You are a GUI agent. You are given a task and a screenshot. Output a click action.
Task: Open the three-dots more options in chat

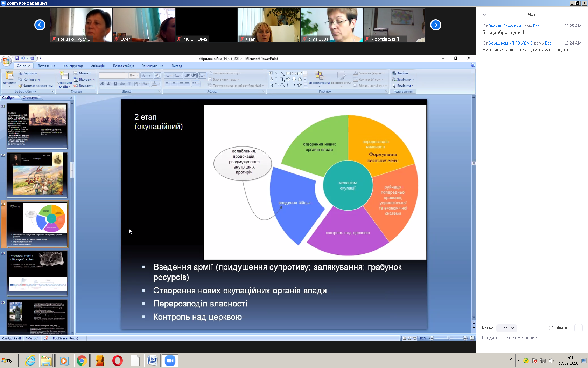click(579, 328)
